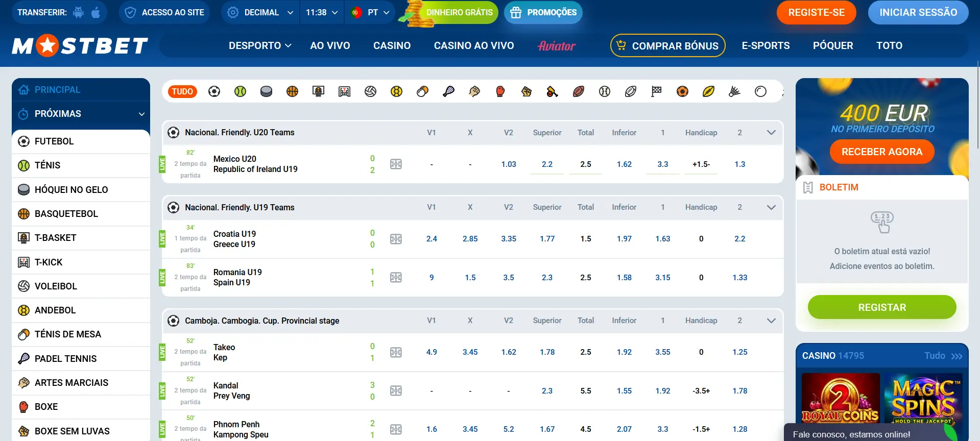Screen dimensions: 980x441
Task: Collapse the Camboja Cup Provincial stage section
Action: [x=772, y=321]
